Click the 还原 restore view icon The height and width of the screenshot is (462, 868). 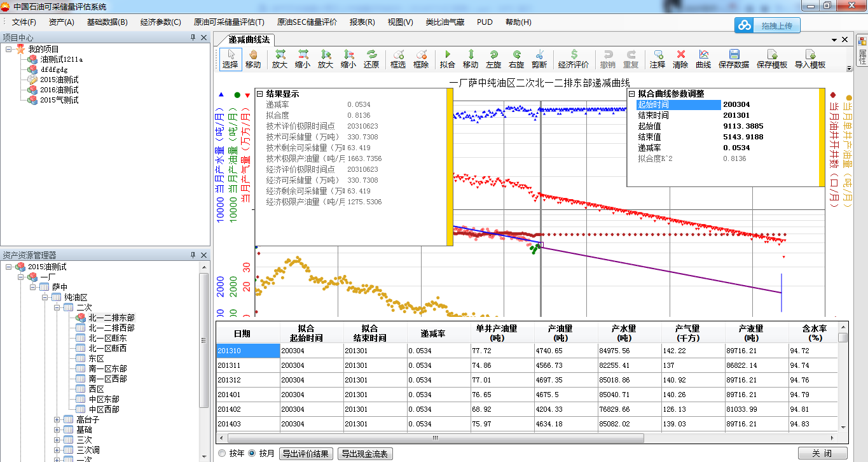[371, 59]
